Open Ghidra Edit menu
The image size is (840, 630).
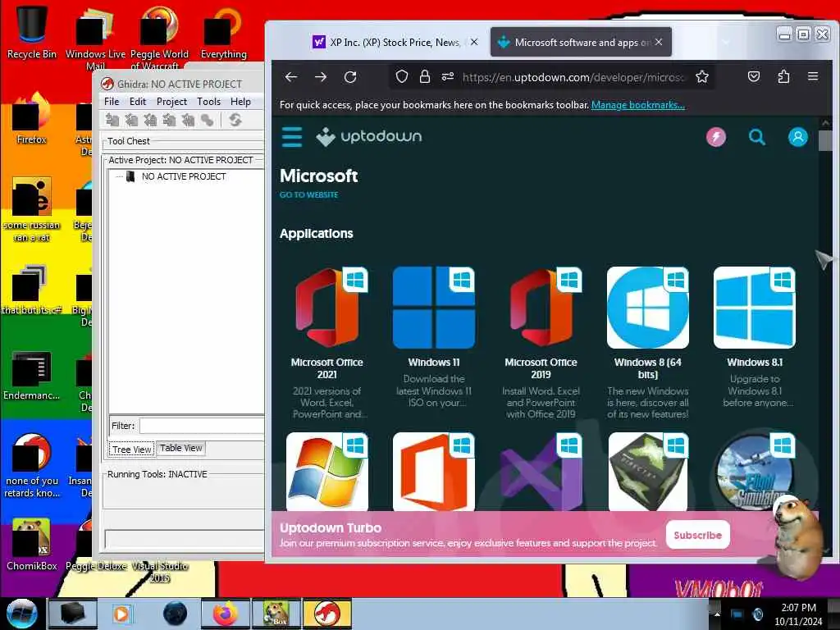(x=138, y=101)
